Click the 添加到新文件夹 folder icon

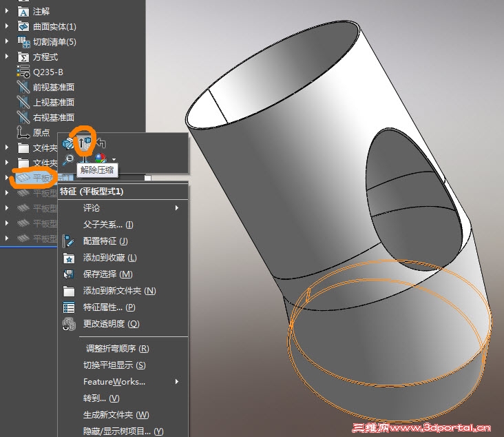coord(69,291)
